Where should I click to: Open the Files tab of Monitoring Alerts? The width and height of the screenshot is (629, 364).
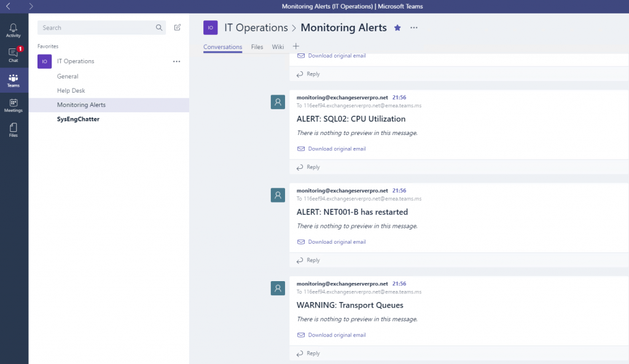coord(257,47)
